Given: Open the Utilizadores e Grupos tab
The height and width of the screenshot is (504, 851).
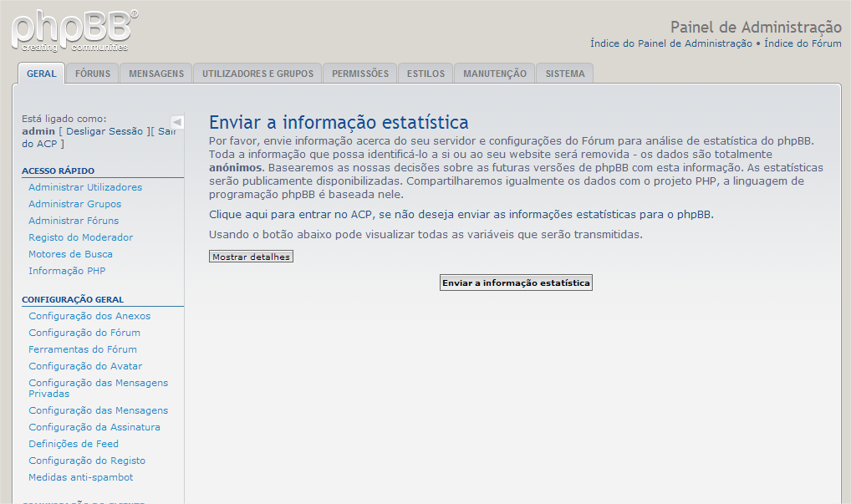Looking at the screenshot, I should point(257,74).
